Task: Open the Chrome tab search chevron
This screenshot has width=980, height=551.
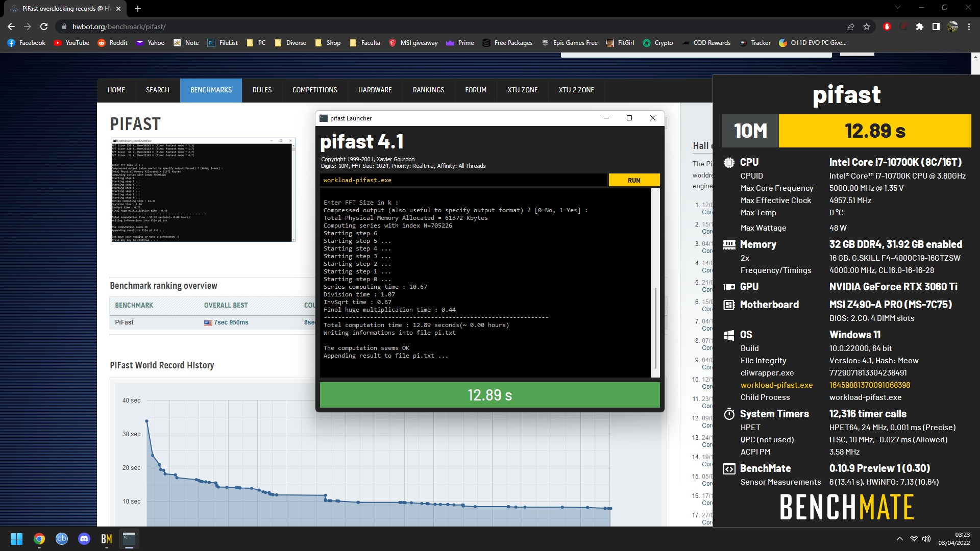Action: point(898,8)
